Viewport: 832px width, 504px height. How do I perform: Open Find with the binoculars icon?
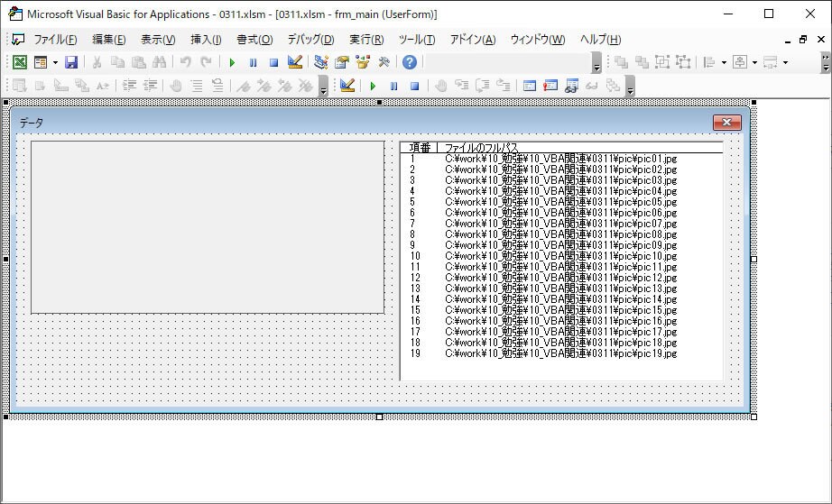(159, 62)
